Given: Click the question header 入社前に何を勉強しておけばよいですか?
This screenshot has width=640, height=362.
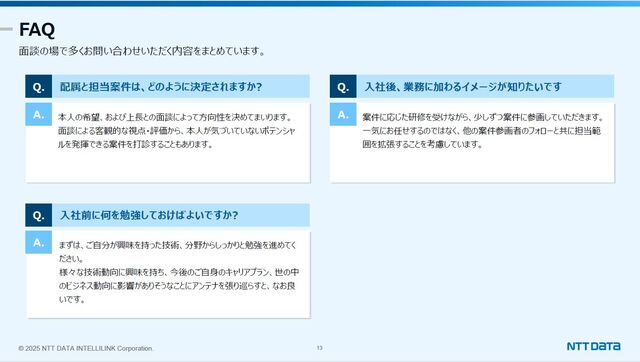Looking at the screenshot, I should coord(149,215).
